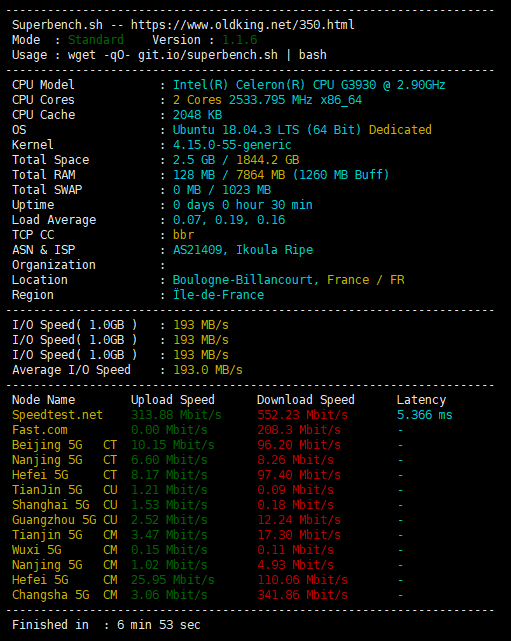
Task: Click the version number 1.1.6
Action: coord(240,40)
